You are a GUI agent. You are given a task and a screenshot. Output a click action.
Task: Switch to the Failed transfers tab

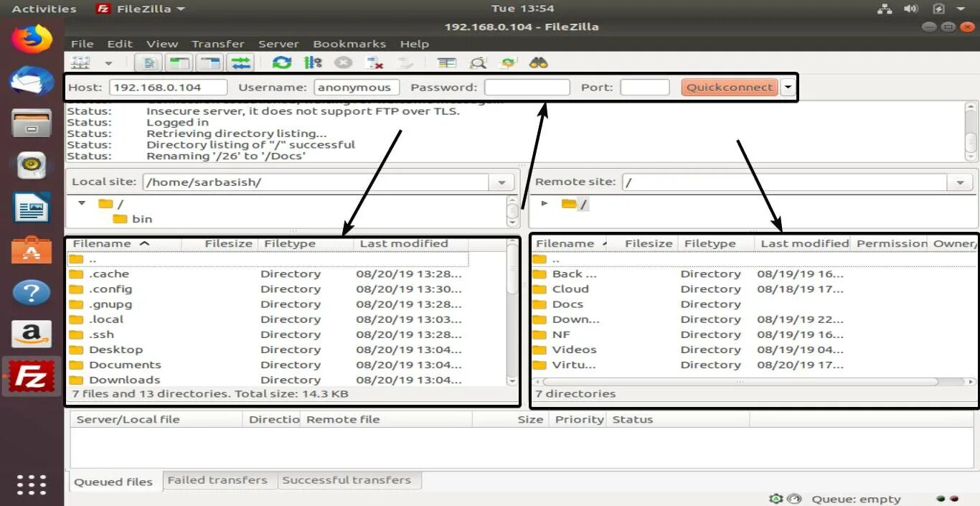coord(217,480)
